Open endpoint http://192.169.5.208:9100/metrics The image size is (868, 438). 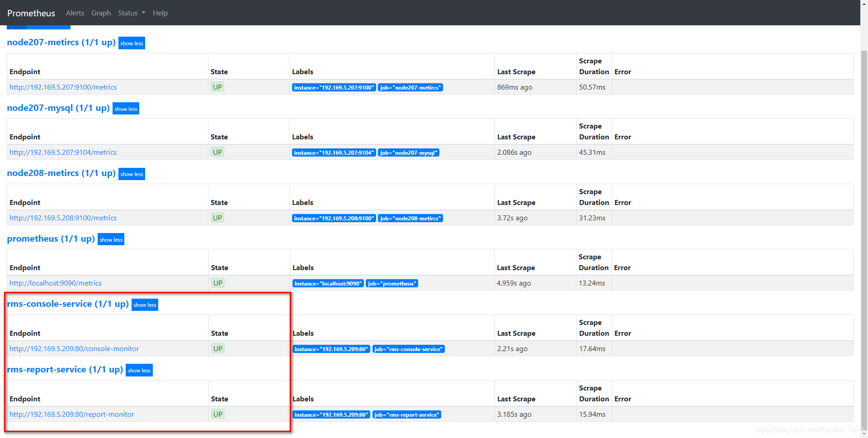(x=63, y=218)
